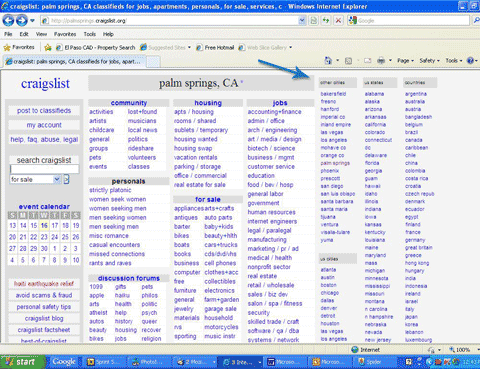Viewport: 480px width, 369px height.
Task: Click 'Free Hotmail' favorites bar link
Action: click(215, 47)
